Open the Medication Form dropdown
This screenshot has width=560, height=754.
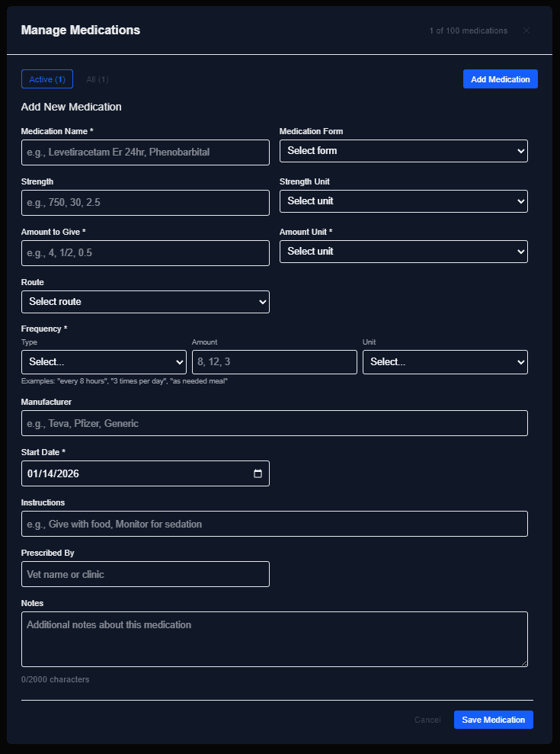pyautogui.click(x=403, y=151)
